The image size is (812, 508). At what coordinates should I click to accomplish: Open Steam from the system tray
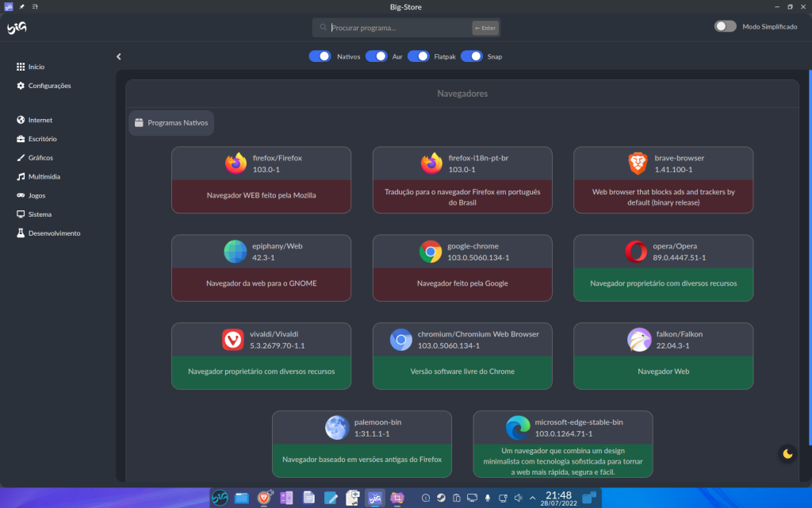pyautogui.click(x=441, y=498)
